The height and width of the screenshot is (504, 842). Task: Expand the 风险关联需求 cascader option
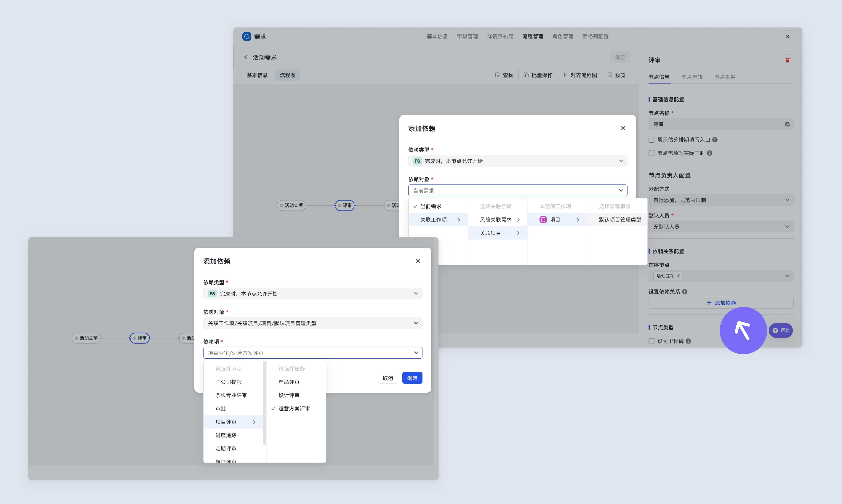497,220
